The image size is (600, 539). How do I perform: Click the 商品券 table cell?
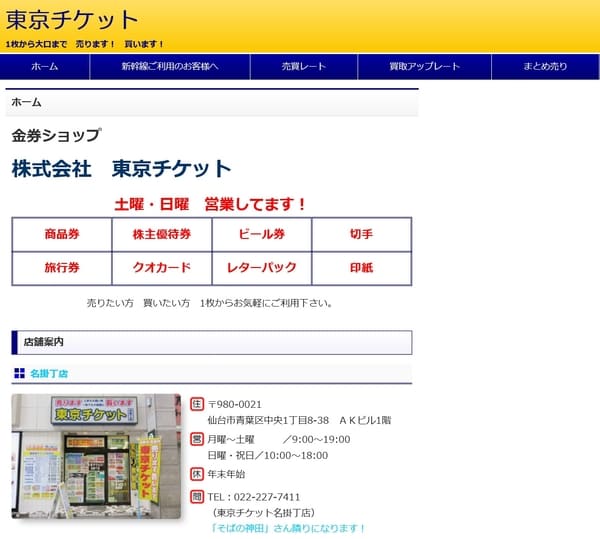tap(62, 234)
